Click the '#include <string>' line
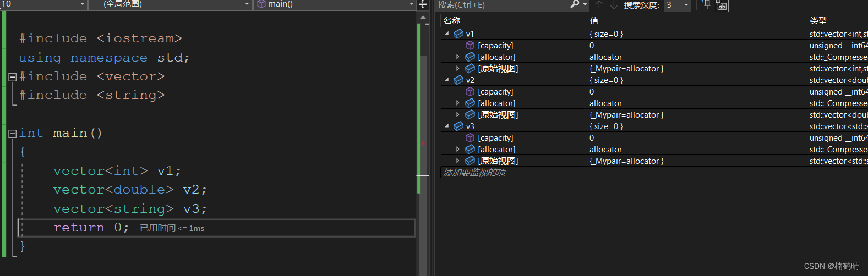The width and height of the screenshot is (868, 276). [x=92, y=95]
